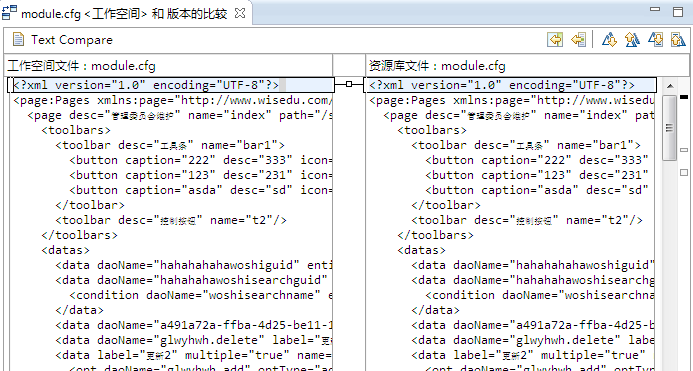Viewport: 693px width, 371px height.
Task: Go to previous difference
Action: click(x=632, y=40)
